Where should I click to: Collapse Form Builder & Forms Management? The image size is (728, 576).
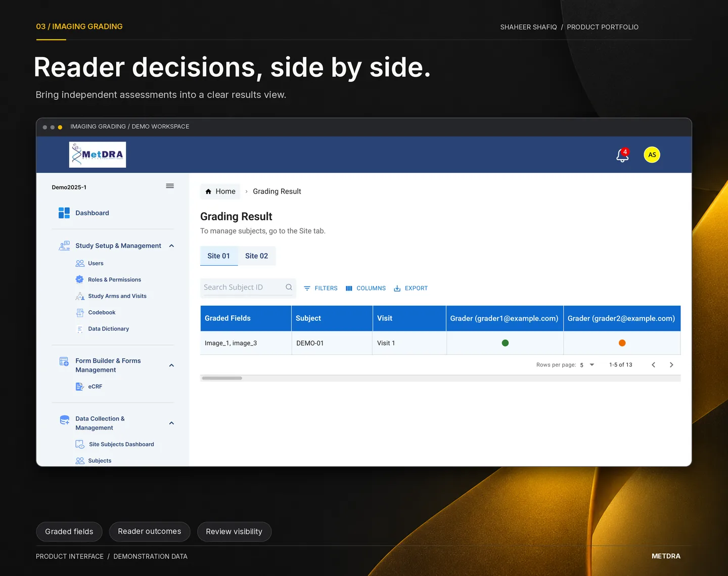pyautogui.click(x=171, y=365)
